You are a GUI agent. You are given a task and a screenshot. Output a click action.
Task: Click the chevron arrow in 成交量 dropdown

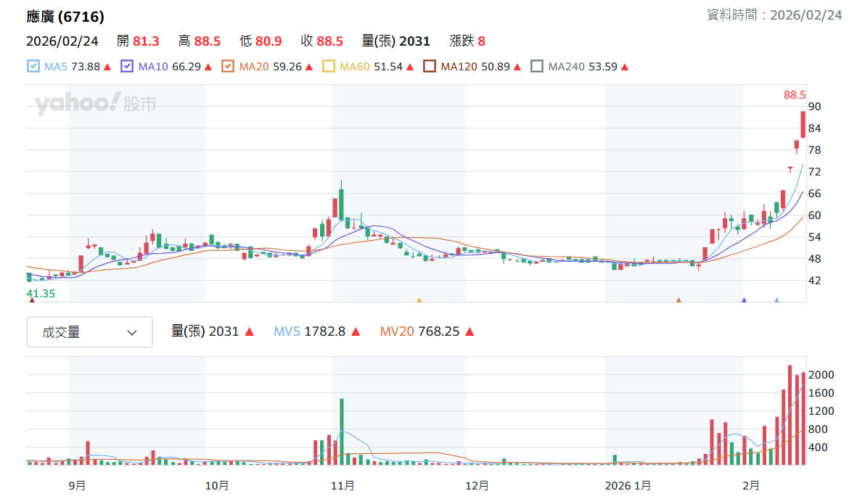pyautogui.click(x=131, y=332)
